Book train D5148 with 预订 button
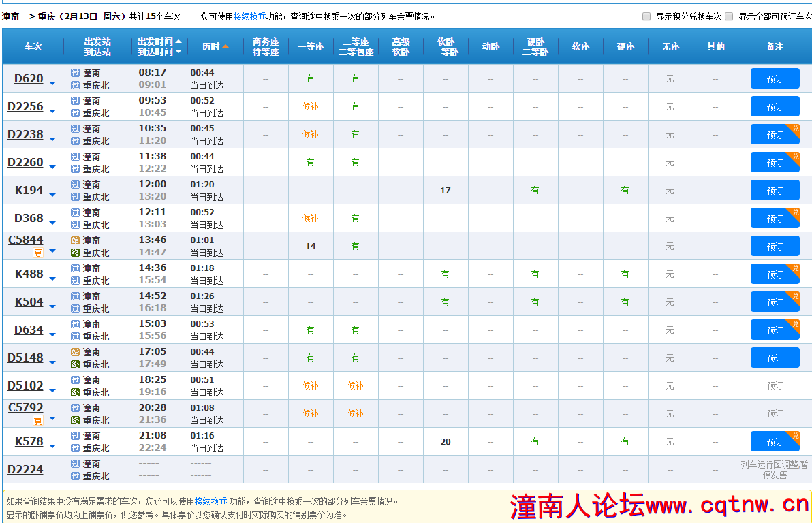812x523 pixels. point(775,358)
